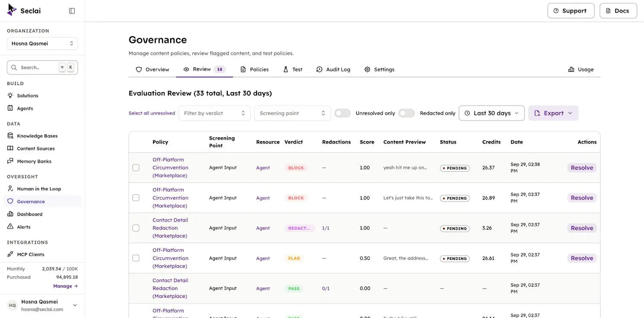
Task: Switch to the Policies tab
Action: pos(255,69)
